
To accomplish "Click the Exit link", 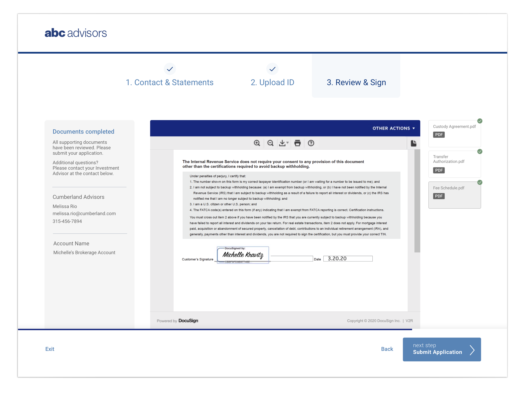I will click(50, 349).
